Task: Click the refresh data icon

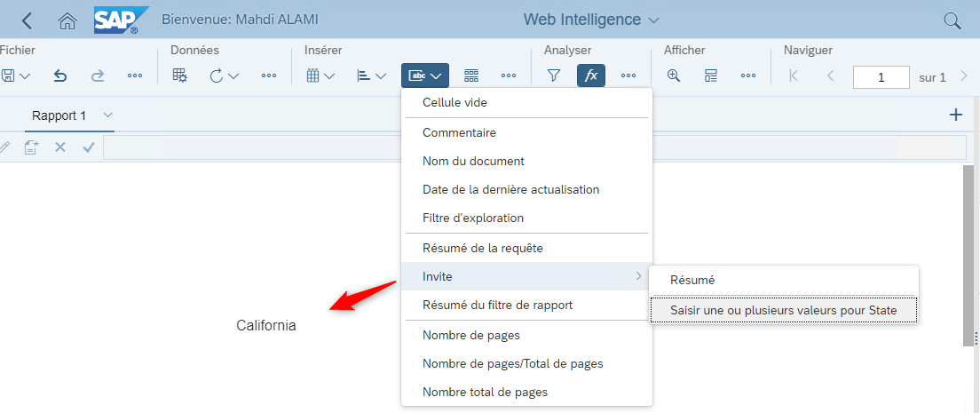Action: pyautogui.click(x=217, y=75)
